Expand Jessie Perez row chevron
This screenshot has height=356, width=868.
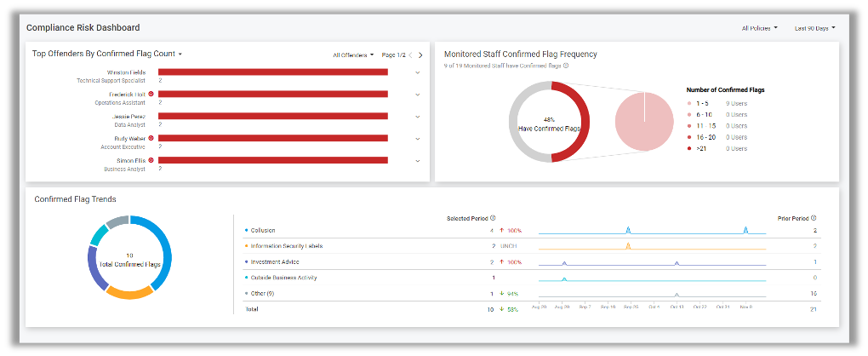tap(417, 117)
